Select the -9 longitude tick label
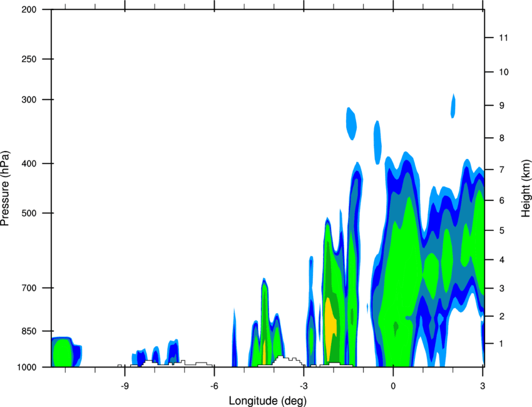 (125, 386)
